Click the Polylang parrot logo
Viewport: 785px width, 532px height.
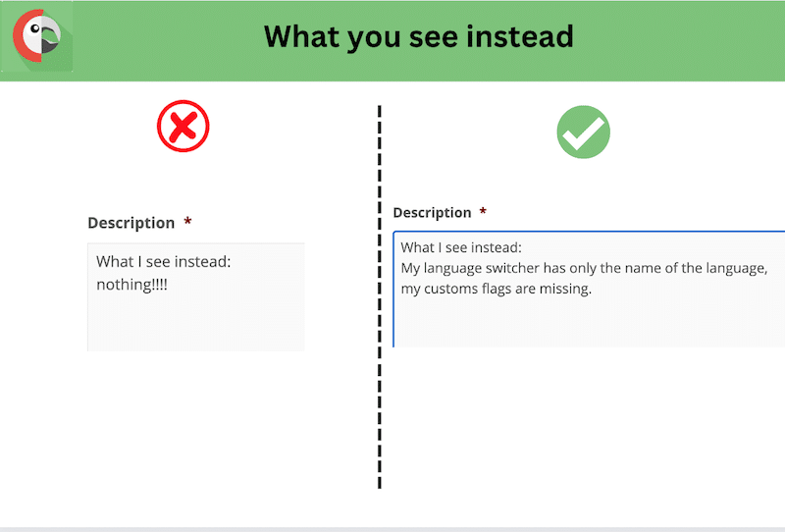pos(37,36)
